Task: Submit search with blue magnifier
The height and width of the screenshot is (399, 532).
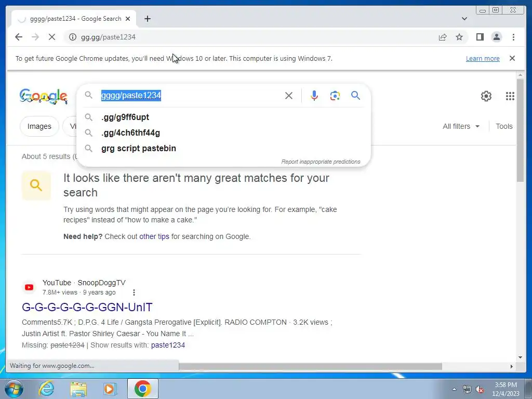Action: [x=355, y=96]
